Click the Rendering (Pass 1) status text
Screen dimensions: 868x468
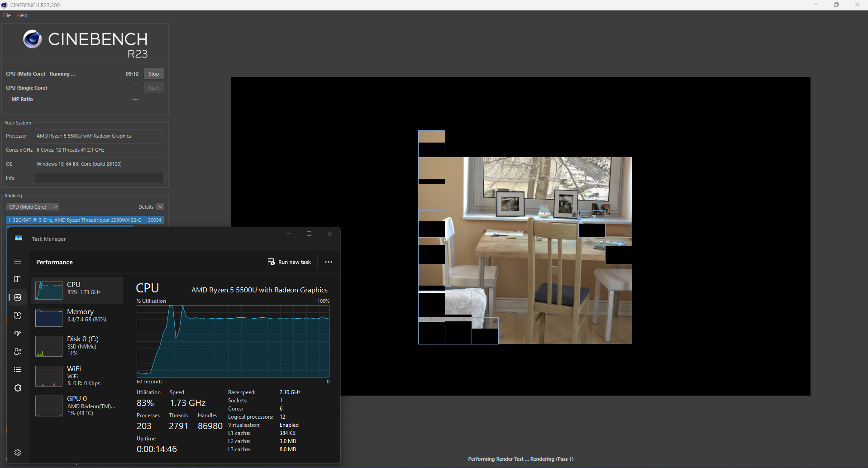tap(552, 459)
